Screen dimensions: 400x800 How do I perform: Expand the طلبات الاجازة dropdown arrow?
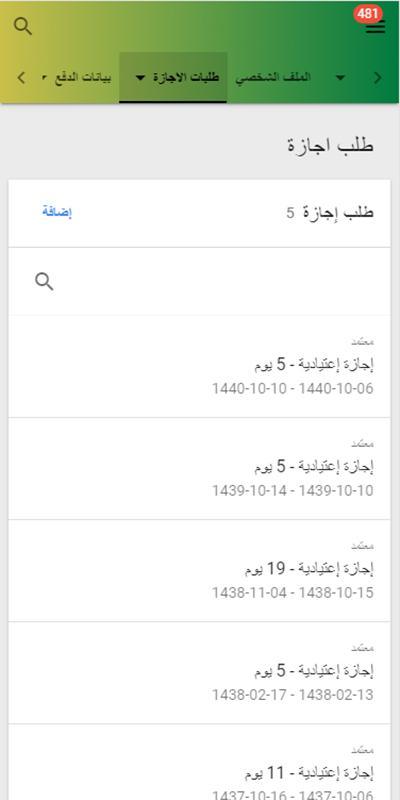[140, 78]
